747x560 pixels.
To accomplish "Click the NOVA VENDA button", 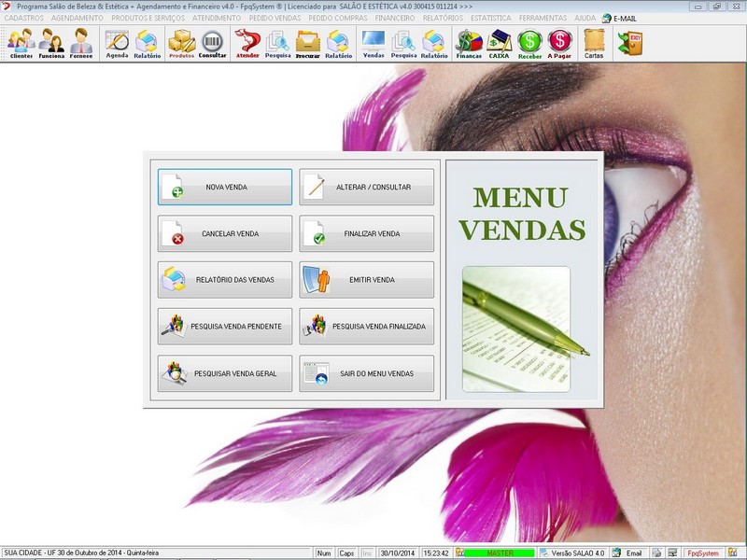I will pyautogui.click(x=225, y=187).
